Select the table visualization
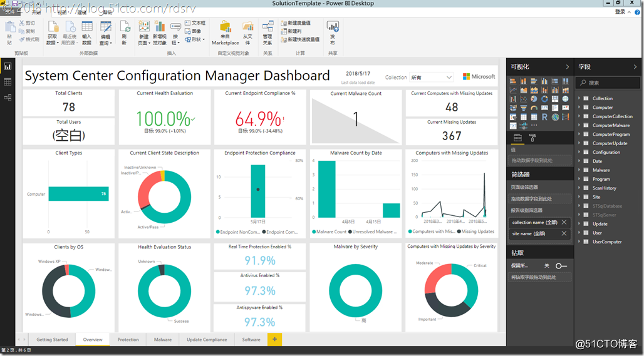644x356 pixels. click(524, 117)
